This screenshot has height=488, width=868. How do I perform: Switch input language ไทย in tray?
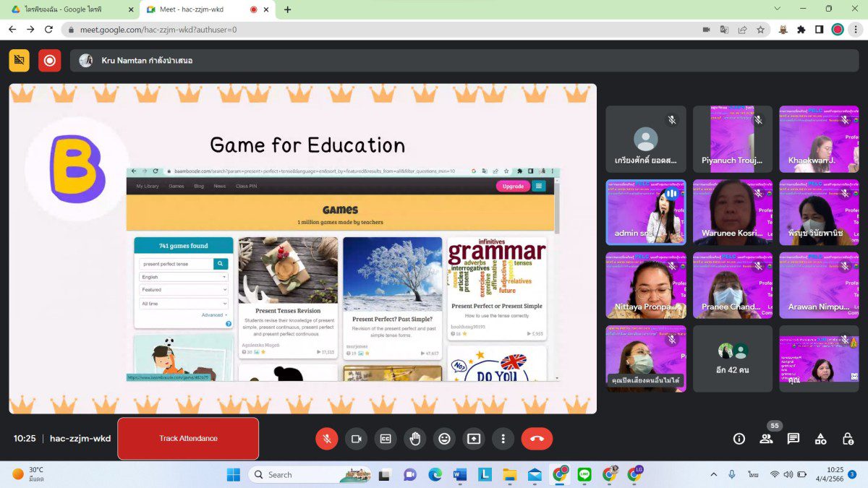pyautogui.click(x=753, y=474)
